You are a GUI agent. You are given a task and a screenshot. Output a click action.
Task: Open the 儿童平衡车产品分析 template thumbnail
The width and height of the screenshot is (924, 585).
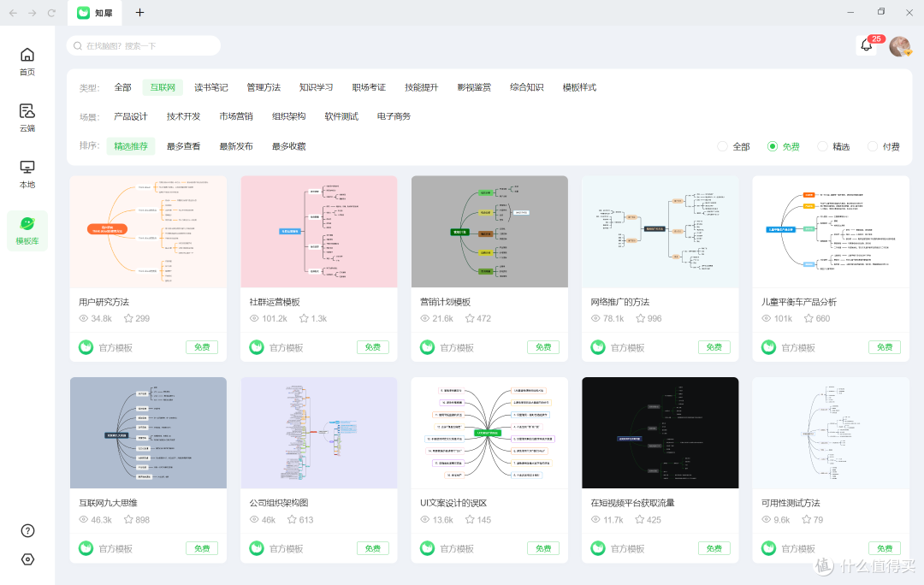pos(831,232)
